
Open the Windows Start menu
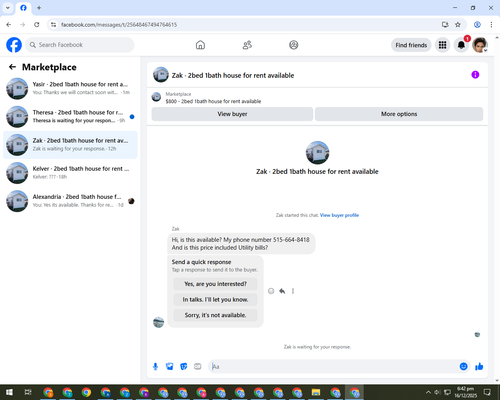click(x=9, y=392)
